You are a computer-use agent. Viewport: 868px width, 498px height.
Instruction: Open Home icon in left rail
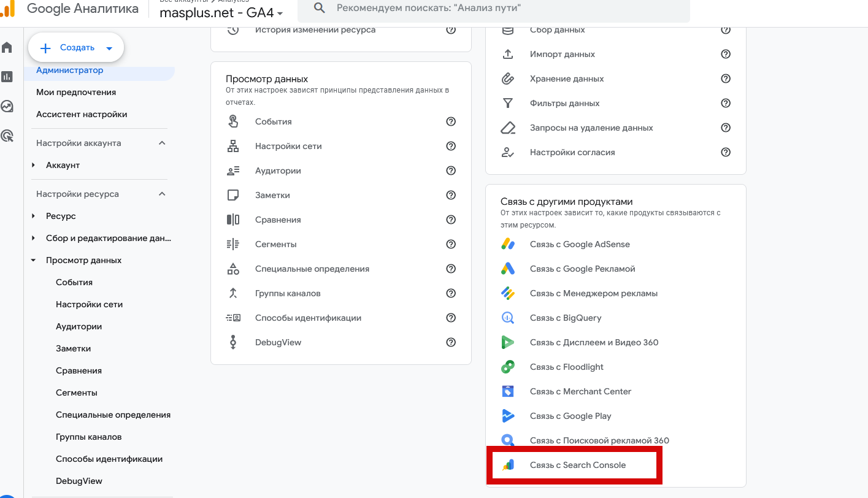click(7, 48)
